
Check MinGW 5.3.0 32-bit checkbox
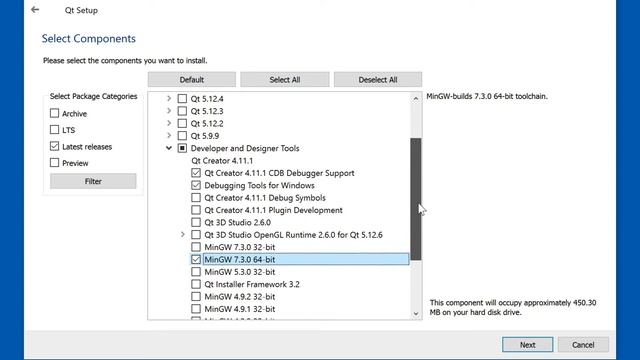tap(196, 272)
